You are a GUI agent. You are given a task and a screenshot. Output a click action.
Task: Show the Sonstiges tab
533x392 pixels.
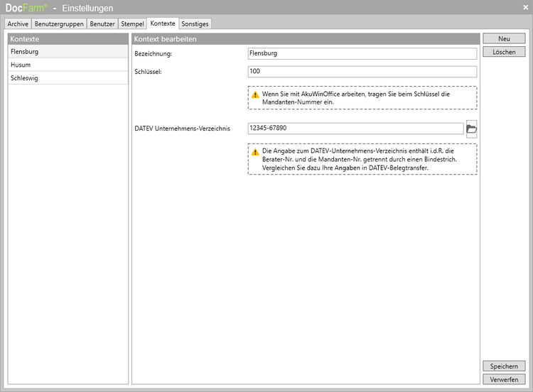195,23
